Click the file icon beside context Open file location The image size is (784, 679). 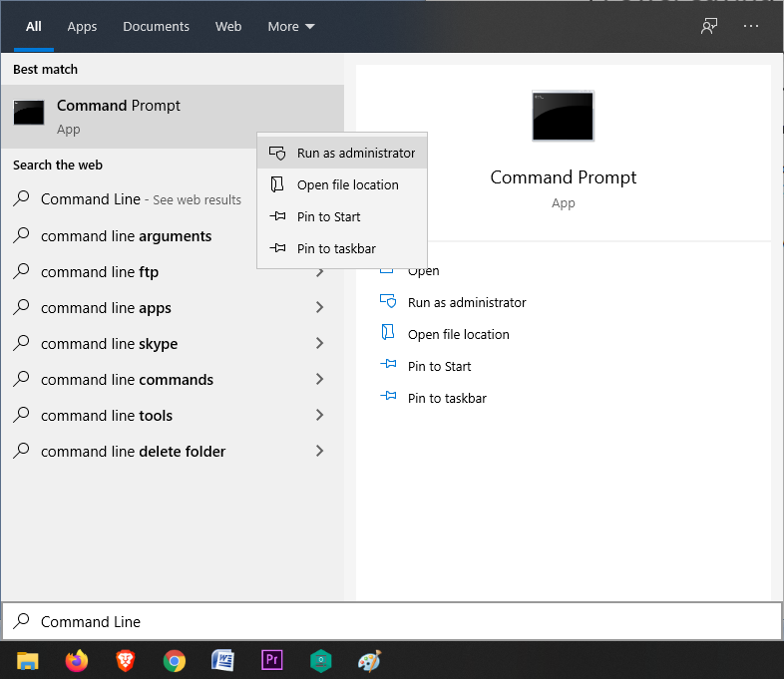tap(277, 184)
